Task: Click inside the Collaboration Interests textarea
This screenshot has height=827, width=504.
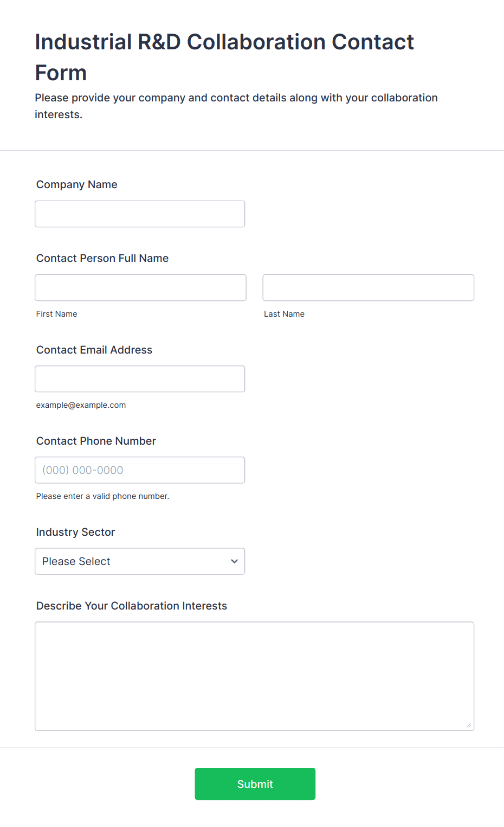Action: coord(254,676)
